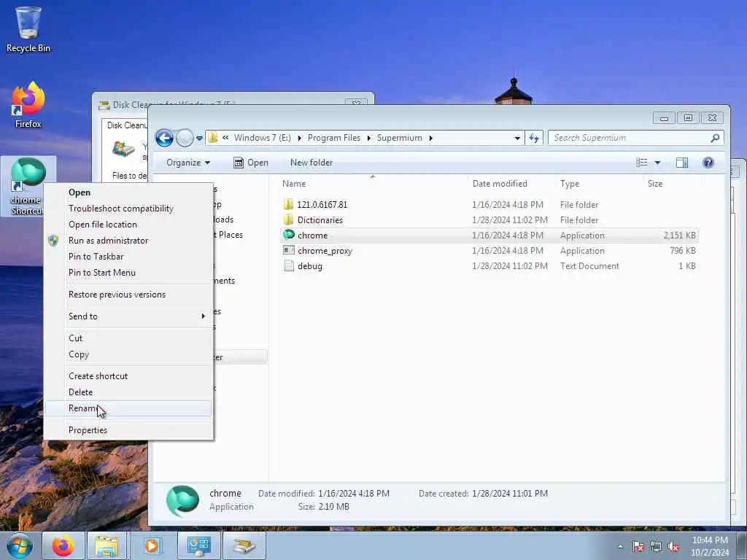This screenshot has width=747, height=560.
Task: Open the recent pages dropdown arrow
Action: tap(199, 139)
